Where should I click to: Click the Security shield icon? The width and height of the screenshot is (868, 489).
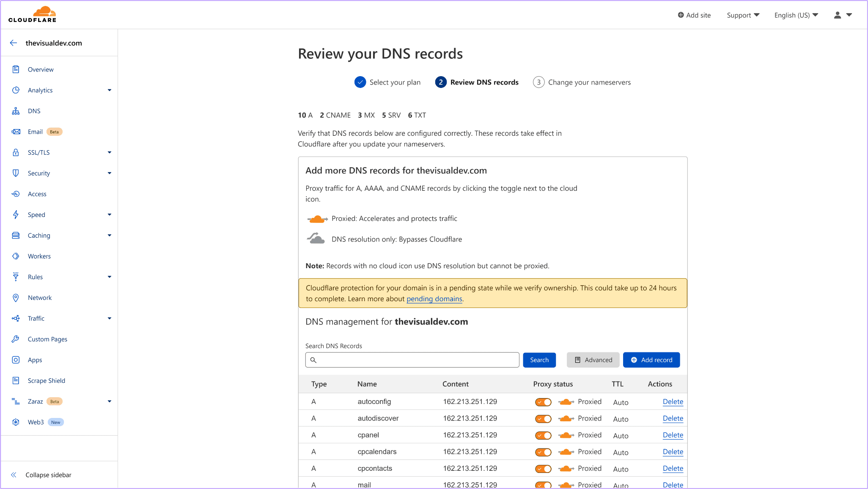coord(16,173)
